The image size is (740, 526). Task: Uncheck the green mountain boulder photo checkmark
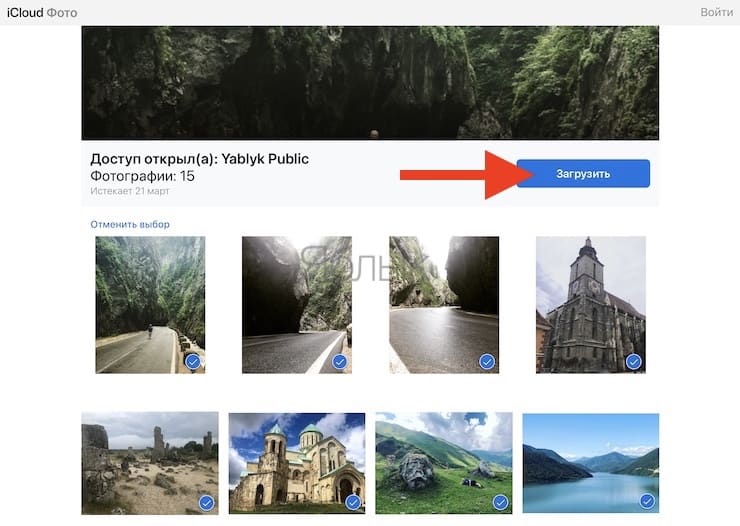[x=500, y=502]
